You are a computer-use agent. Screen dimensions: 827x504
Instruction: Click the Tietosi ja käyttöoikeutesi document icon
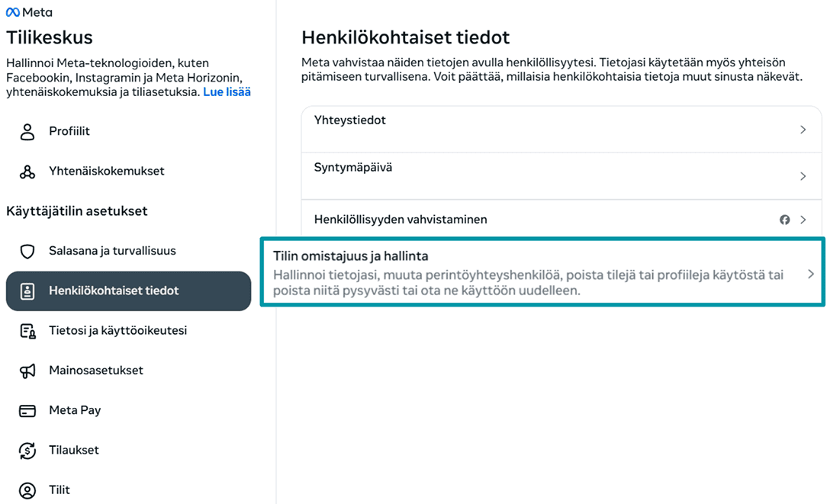[27, 331]
